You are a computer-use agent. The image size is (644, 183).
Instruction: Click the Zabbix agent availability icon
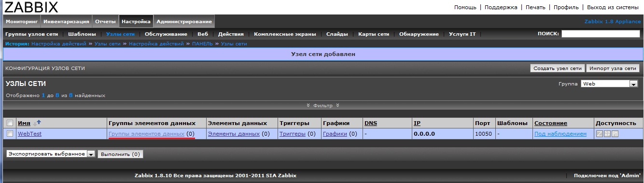[x=600, y=134]
